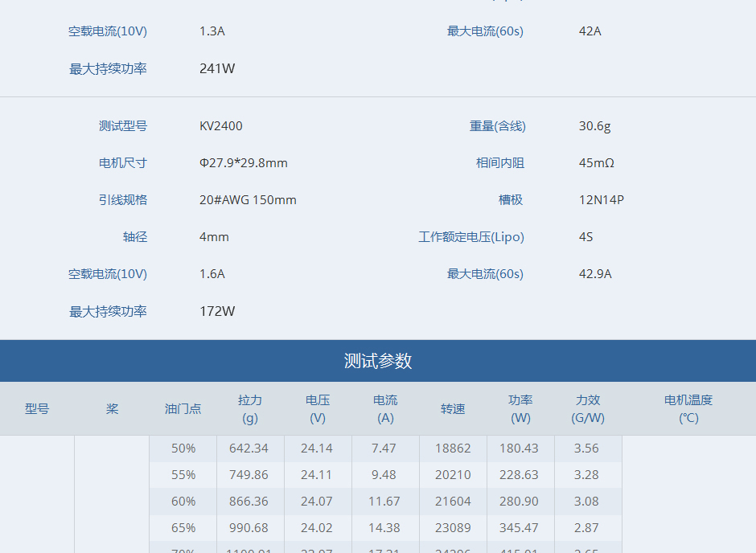756x553 pixels.
Task: Select the 24.07 voltage cell
Action: [317, 502]
